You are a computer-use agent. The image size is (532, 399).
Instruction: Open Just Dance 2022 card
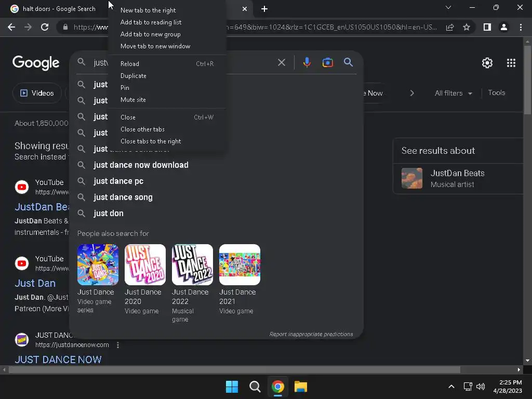[x=192, y=283]
